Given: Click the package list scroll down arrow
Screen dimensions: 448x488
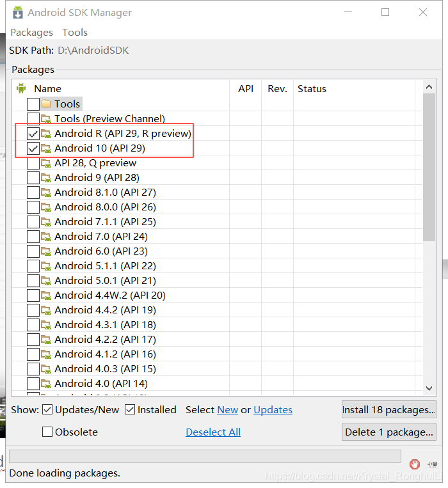Looking at the screenshot, I should 429,388.
